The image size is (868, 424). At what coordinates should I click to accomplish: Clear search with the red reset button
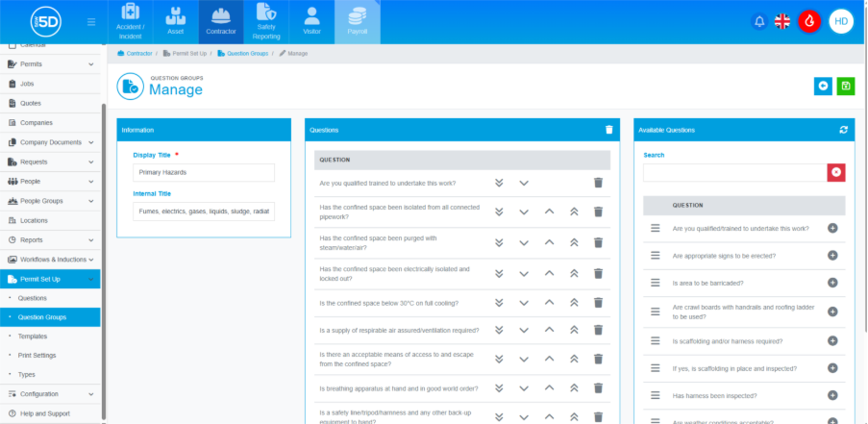[x=836, y=172]
